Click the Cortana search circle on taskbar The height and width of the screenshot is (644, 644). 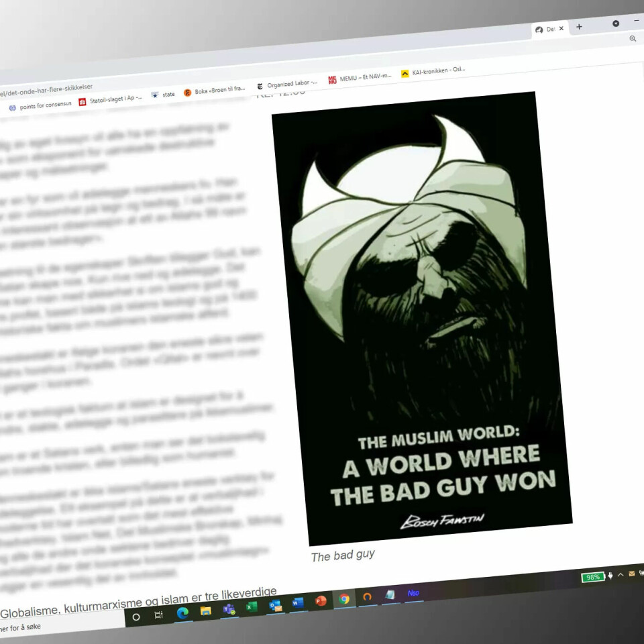136,617
